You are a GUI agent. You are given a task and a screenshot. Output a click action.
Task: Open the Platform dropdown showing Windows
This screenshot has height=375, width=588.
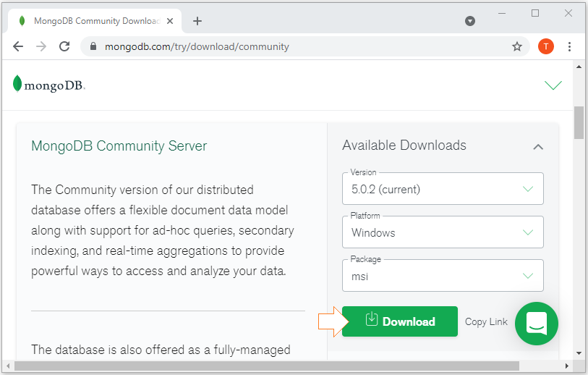pos(443,232)
